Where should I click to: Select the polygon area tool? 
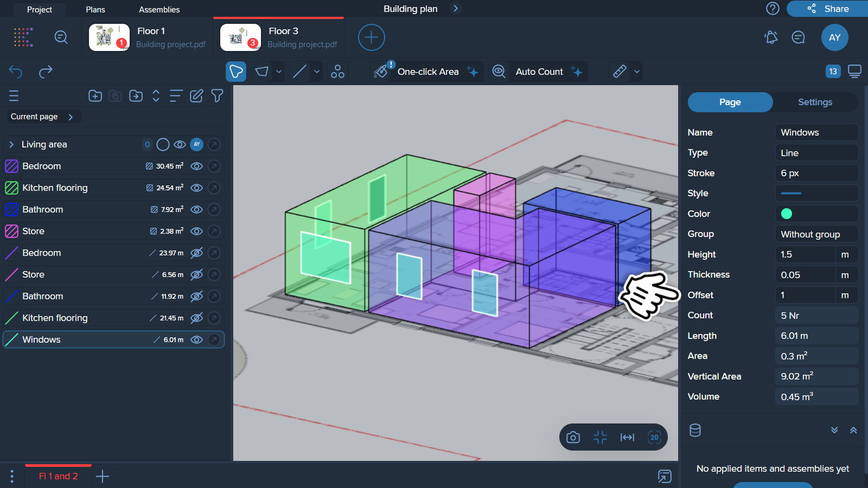236,72
